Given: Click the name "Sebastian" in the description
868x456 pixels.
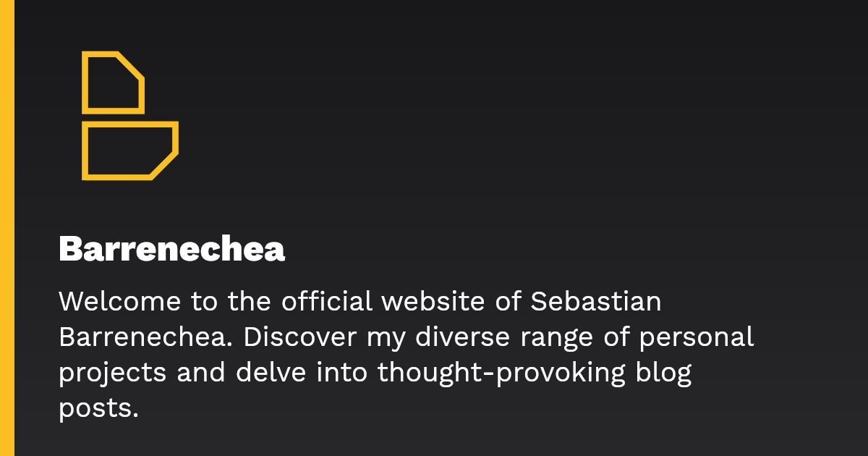Looking at the screenshot, I should (596, 302).
